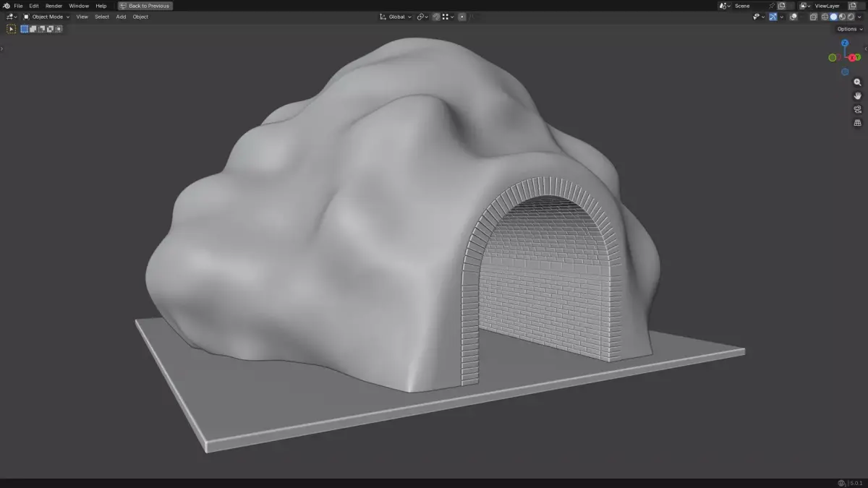Viewport: 868px width, 488px height.
Task: Choose the Set new selection mode icon
Action: (x=24, y=29)
